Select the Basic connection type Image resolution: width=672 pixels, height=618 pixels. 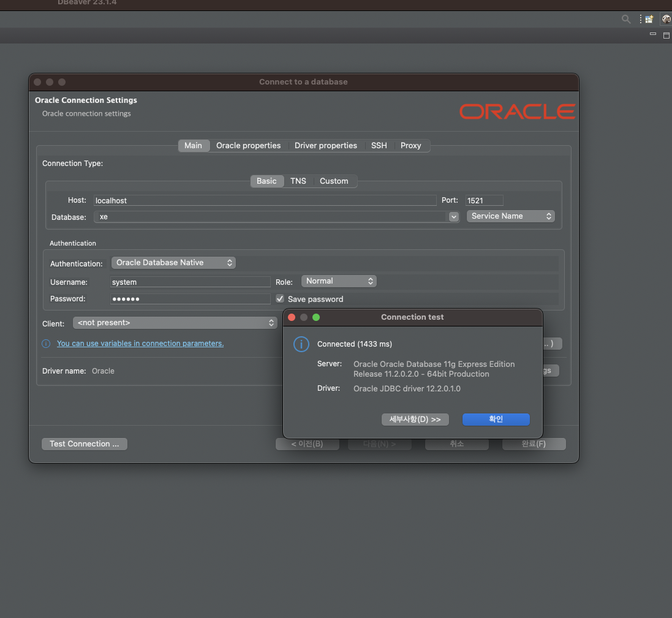tap(266, 181)
